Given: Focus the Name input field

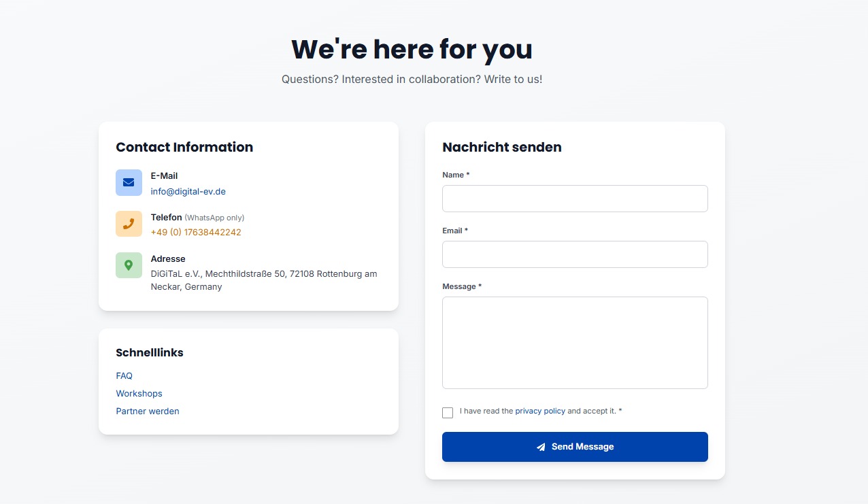Looking at the screenshot, I should [575, 199].
